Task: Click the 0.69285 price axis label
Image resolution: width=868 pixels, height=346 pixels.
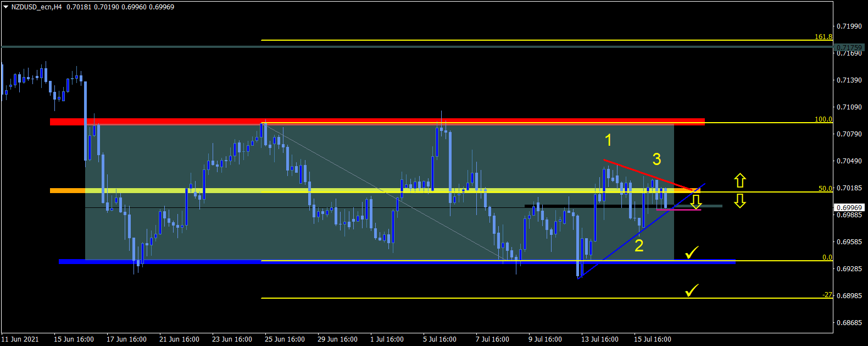Action: (x=849, y=268)
